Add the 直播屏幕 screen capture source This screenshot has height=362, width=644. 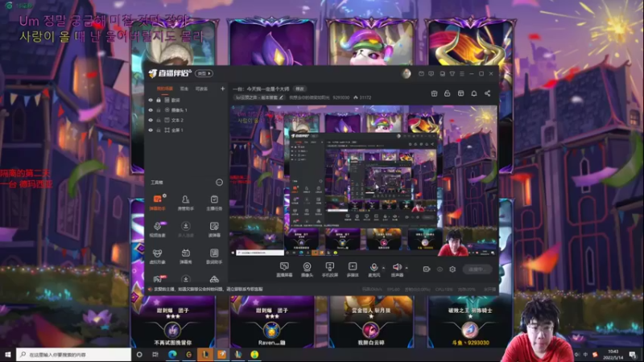click(284, 269)
